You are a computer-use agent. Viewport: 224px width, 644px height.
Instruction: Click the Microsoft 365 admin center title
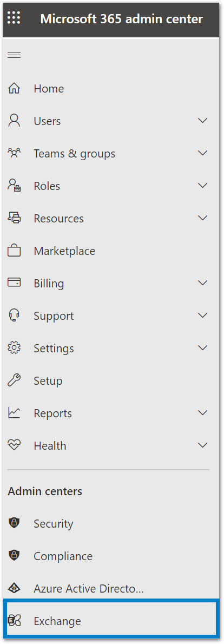121,19
